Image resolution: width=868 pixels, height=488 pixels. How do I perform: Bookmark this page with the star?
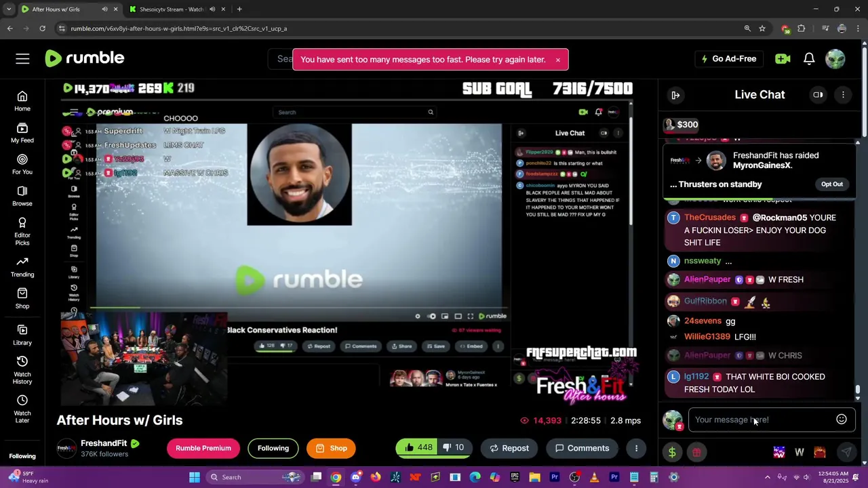tap(762, 28)
